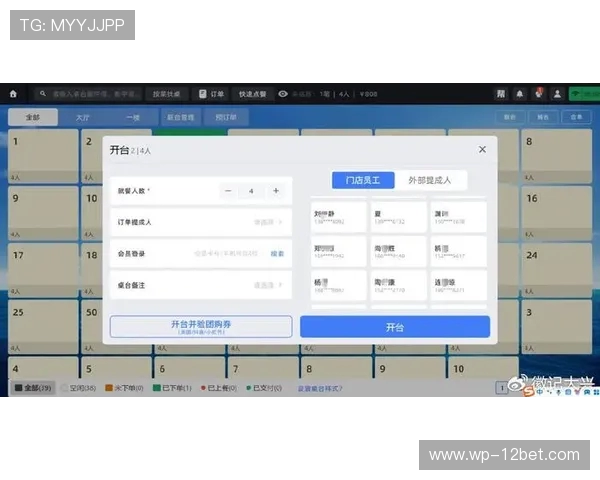Click the guest count field showing 4
The height and width of the screenshot is (480, 600).
tap(251, 191)
